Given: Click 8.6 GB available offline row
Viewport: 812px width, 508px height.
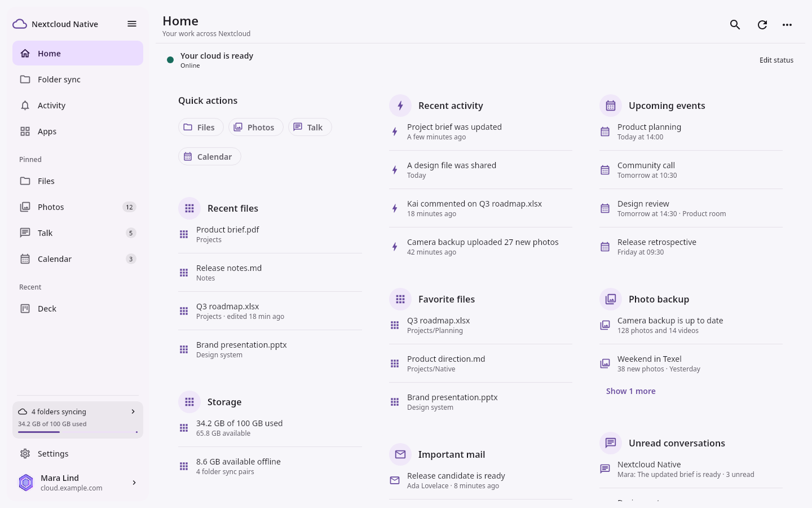Looking at the screenshot, I should click(x=270, y=466).
